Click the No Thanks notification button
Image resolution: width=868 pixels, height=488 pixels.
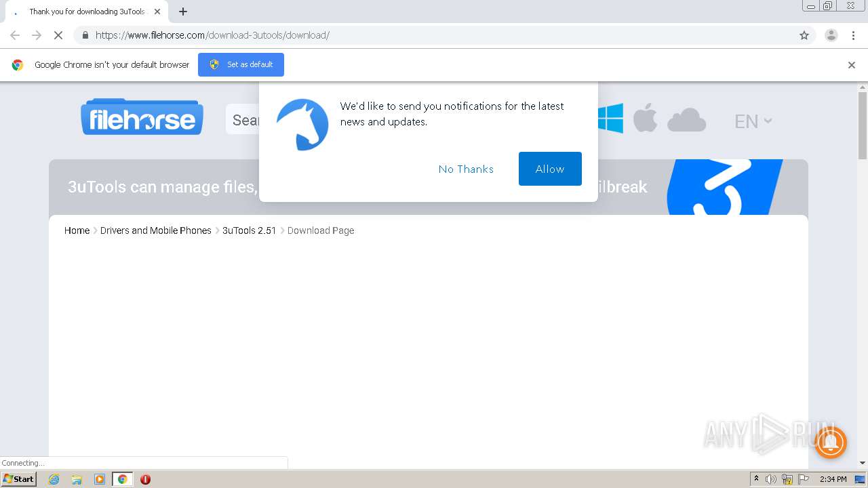466,169
